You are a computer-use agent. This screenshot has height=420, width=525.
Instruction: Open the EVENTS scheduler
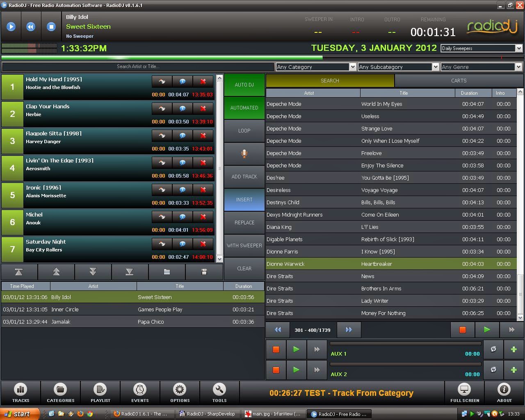click(140, 393)
